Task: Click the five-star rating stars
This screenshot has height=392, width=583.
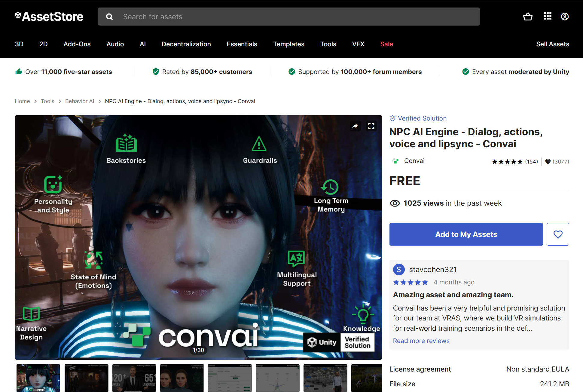Action: 507,162
